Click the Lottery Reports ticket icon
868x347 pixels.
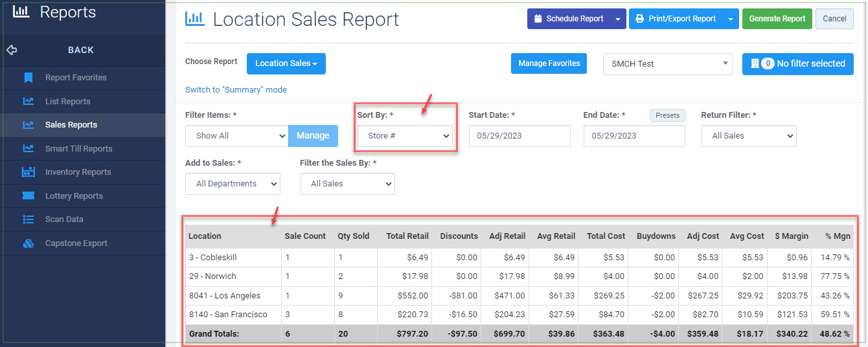[28, 196]
